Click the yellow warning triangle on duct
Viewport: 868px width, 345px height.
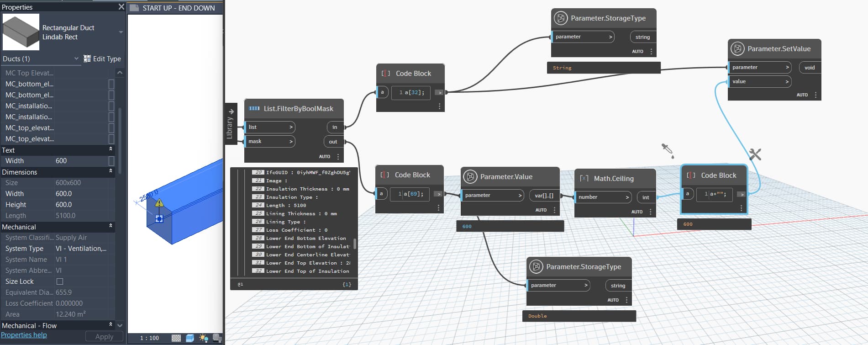pos(159,203)
